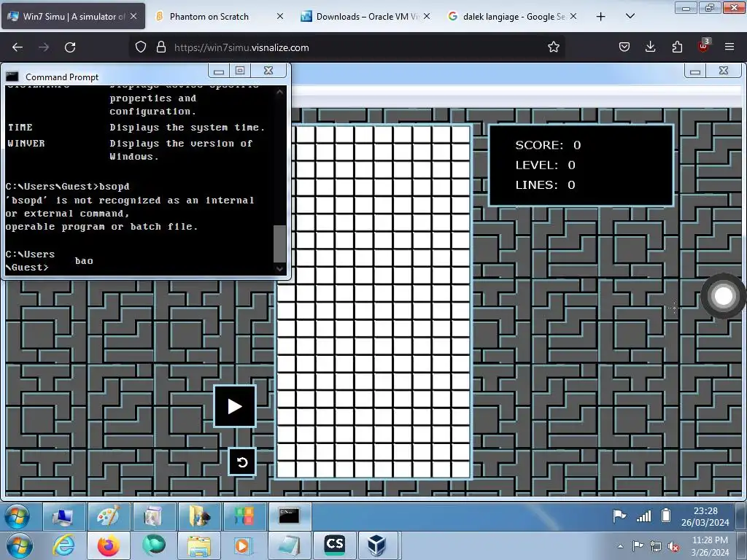Click the Command Prompt title bar icon
The height and width of the screenshot is (560, 747).
click(12, 77)
